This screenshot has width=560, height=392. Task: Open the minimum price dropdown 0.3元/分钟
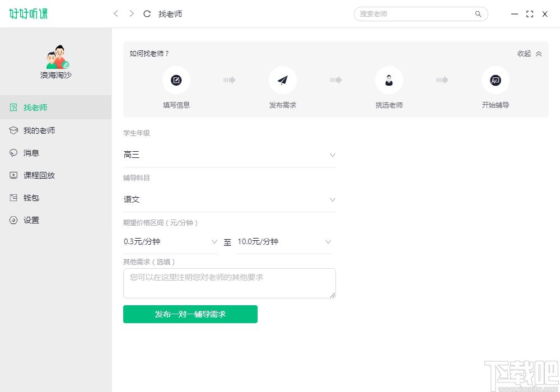[170, 242]
